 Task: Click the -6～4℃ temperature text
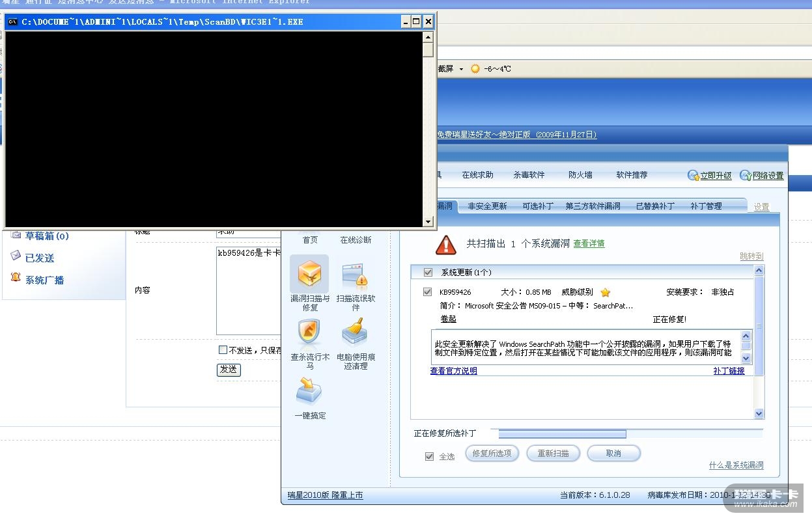[x=497, y=69]
